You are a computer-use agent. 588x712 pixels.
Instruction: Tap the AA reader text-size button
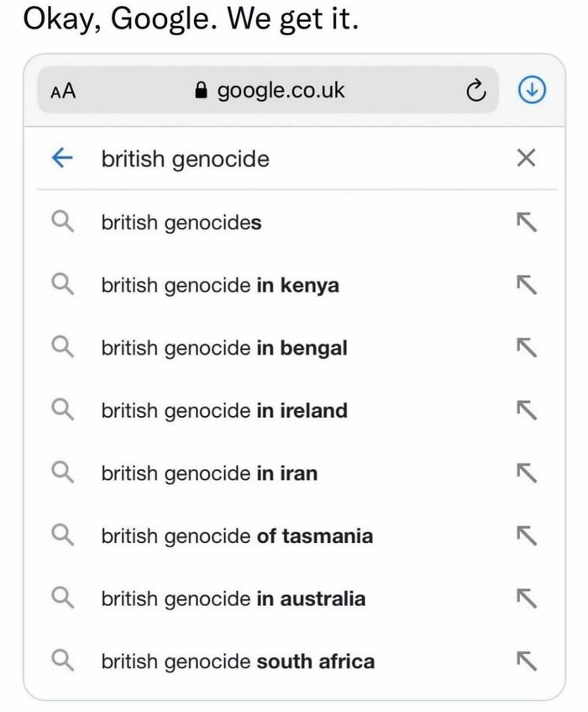pos(63,91)
